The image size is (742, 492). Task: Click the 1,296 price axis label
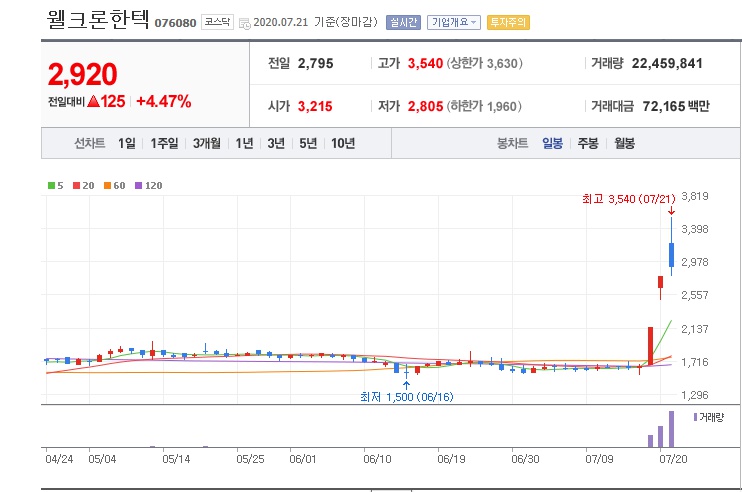click(x=695, y=395)
